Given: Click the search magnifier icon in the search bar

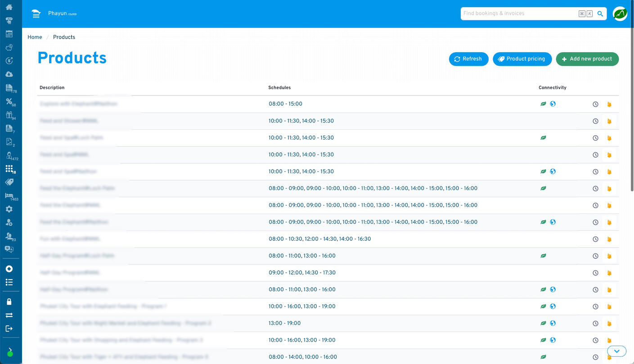Looking at the screenshot, I should (600, 13).
